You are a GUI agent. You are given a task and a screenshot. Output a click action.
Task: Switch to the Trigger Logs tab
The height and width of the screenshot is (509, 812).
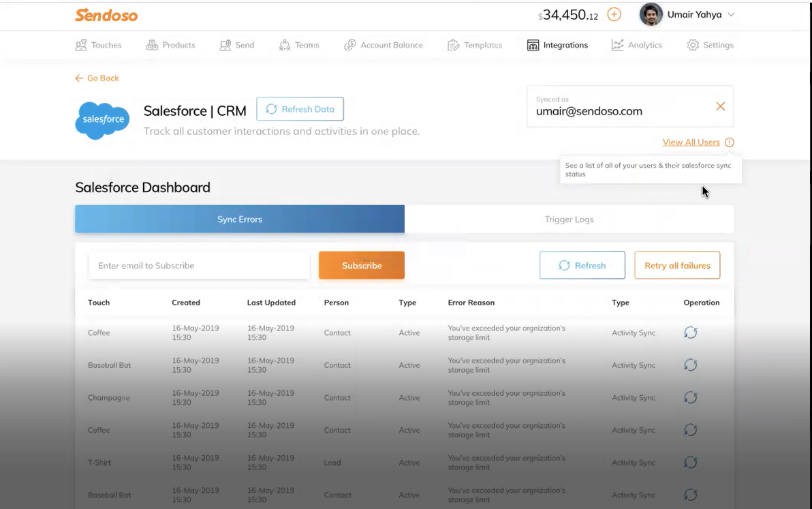pos(569,219)
